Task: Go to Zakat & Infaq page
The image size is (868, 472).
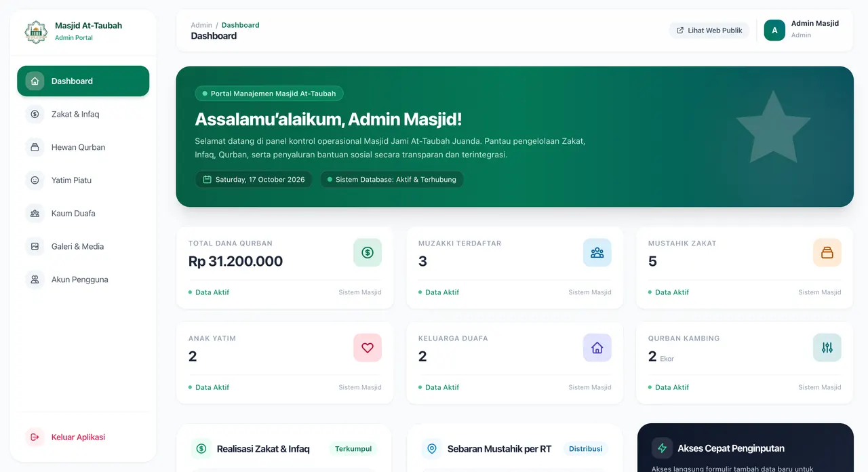Action: pos(83,114)
